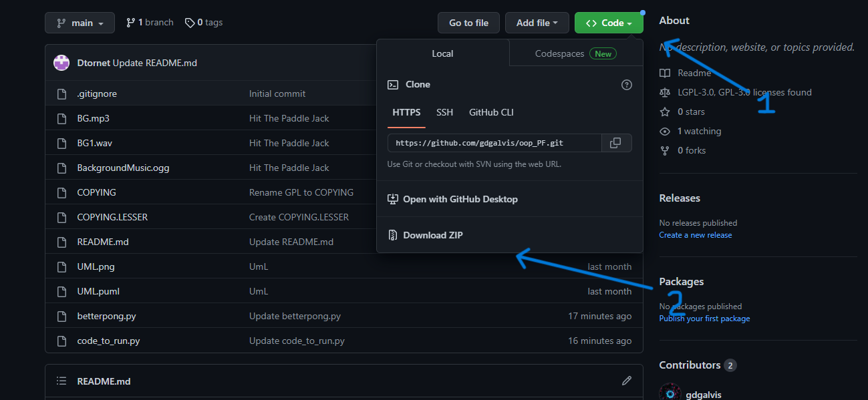This screenshot has height=400, width=868.
Task: Copy the HTTPS clone URL icon
Action: coord(616,143)
